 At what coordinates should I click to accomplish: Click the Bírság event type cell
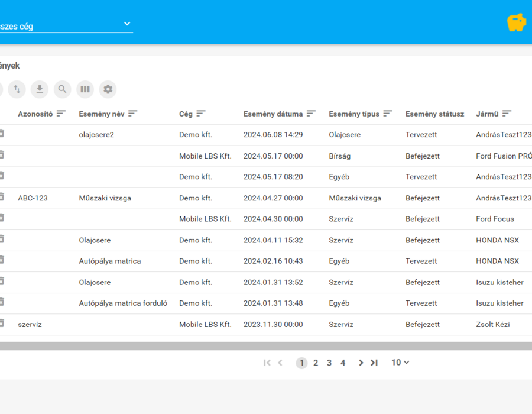point(340,156)
